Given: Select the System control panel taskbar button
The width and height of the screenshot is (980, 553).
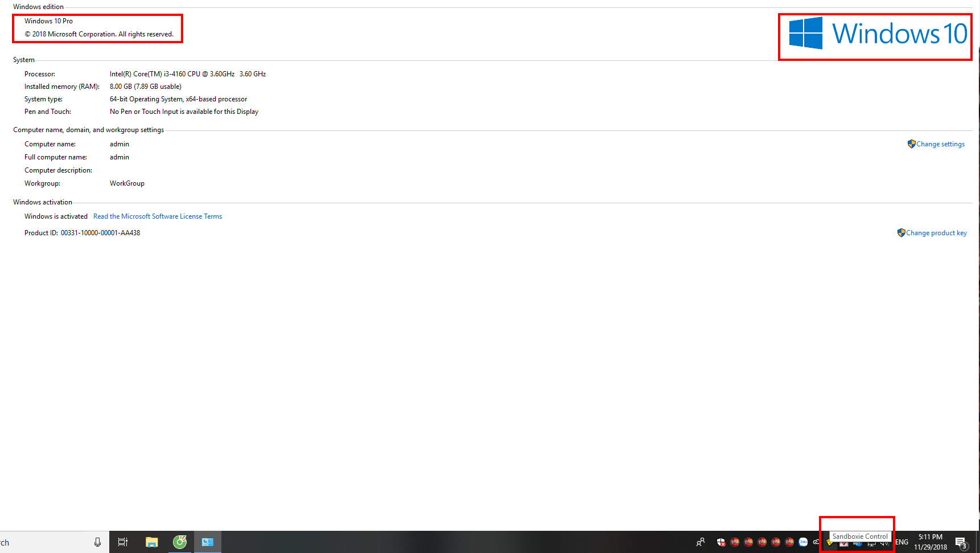Looking at the screenshot, I should coord(208,542).
